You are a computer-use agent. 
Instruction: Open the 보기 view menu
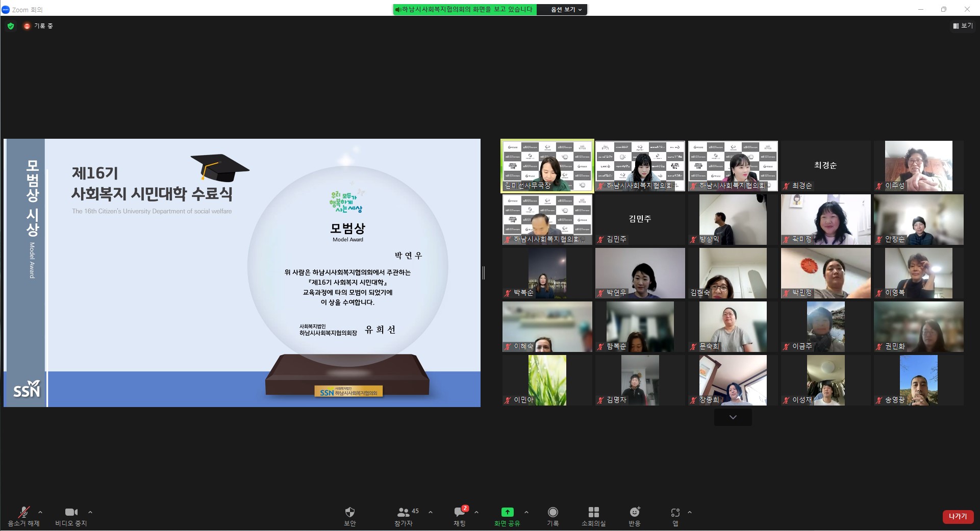click(x=963, y=26)
